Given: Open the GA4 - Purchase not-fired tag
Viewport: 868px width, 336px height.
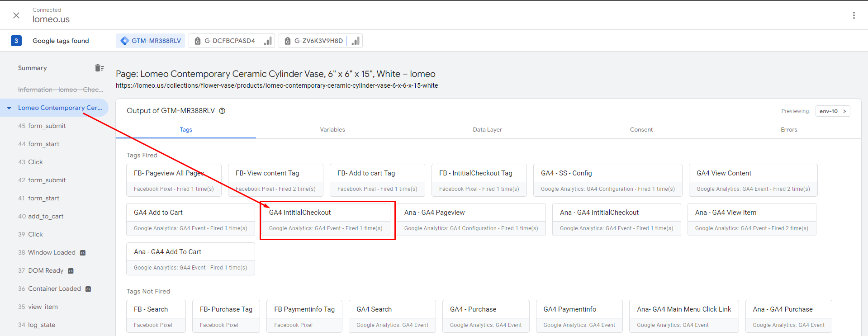Looking at the screenshot, I should point(485,316).
